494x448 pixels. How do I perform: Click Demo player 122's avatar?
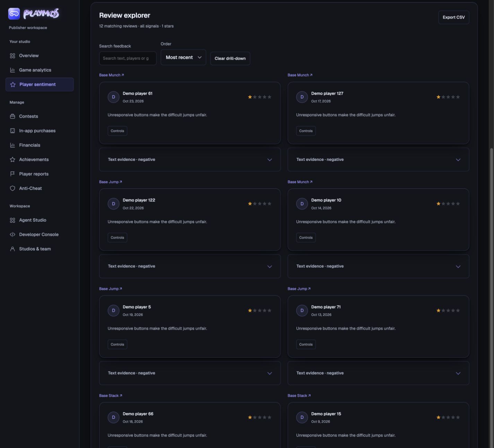113,204
